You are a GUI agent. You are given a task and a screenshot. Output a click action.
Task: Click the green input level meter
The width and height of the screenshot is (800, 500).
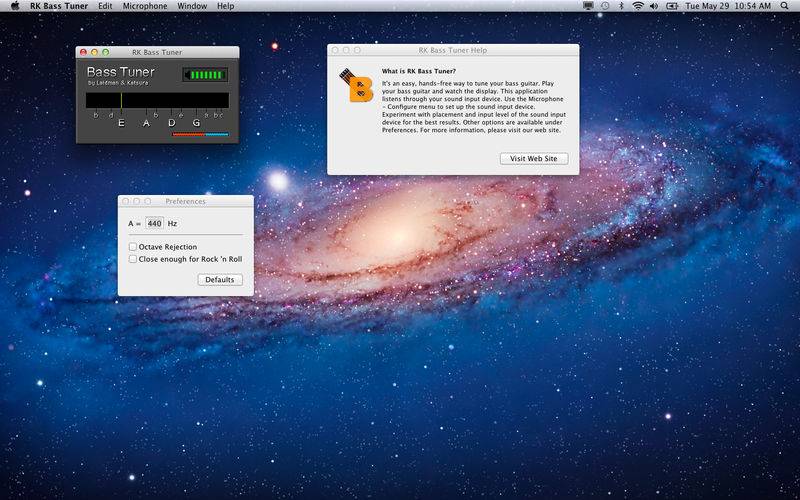205,75
